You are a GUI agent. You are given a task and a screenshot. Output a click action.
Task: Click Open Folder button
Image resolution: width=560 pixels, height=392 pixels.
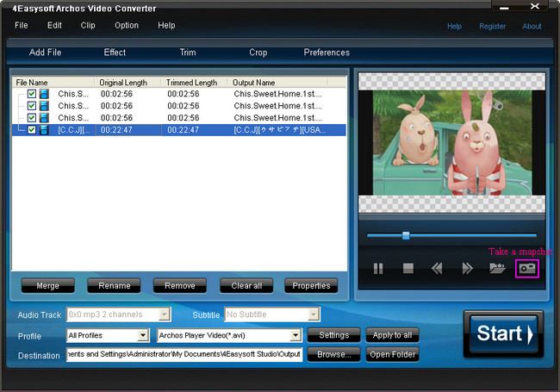[x=392, y=354]
